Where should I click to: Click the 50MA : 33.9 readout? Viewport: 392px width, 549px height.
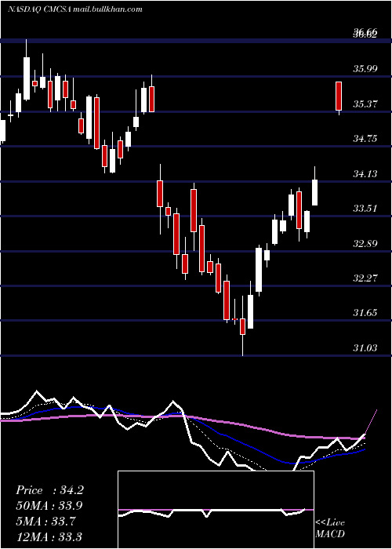(x=49, y=506)
